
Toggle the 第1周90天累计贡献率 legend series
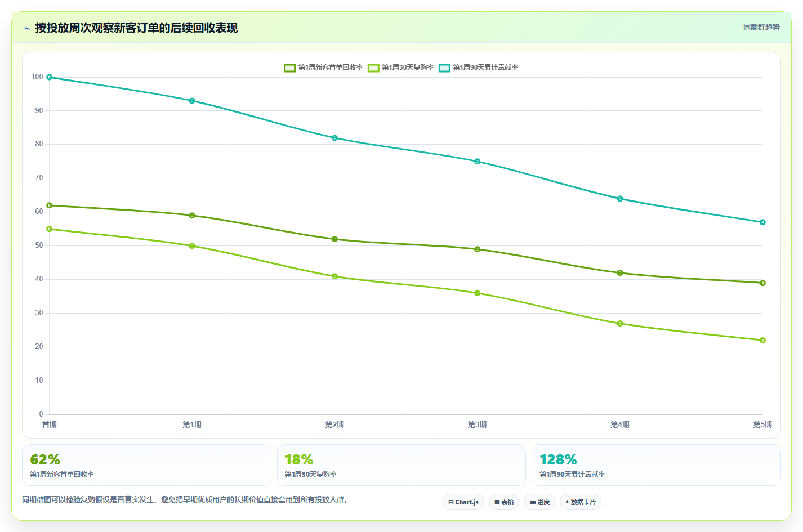pos(479,68)
